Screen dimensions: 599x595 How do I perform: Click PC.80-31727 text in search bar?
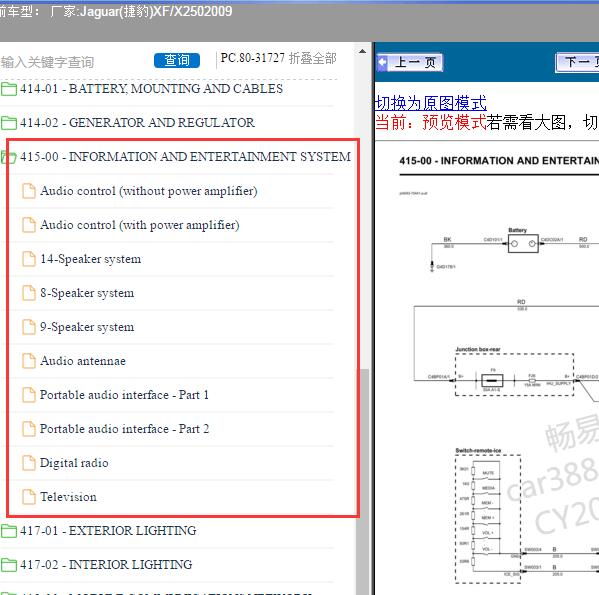[253, 58]
